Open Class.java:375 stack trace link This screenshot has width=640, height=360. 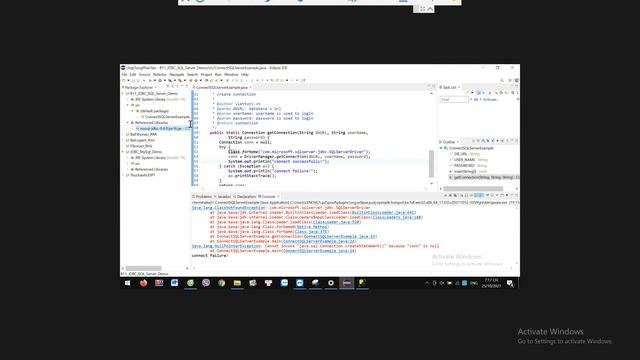pyautogui.click(x=311, y=231)
